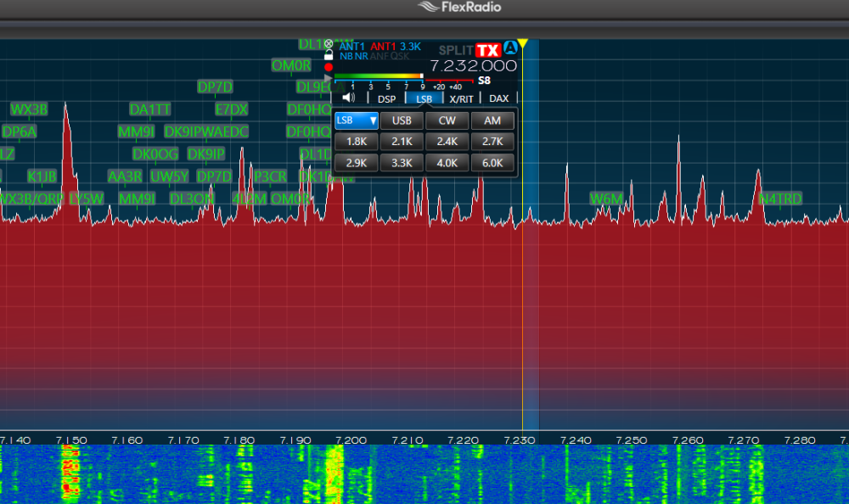
Task: Enable SPLIT operation
Action: [456, 51]
